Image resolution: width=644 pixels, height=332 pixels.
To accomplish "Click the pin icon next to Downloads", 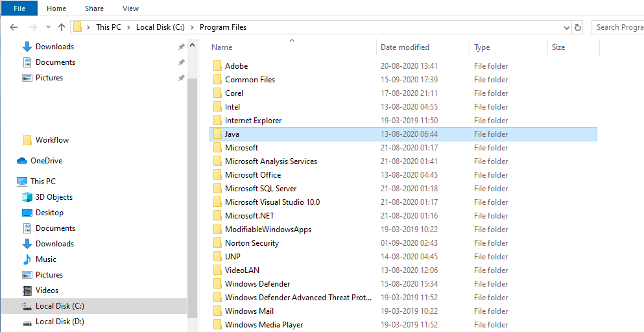I will click(181, 47).
